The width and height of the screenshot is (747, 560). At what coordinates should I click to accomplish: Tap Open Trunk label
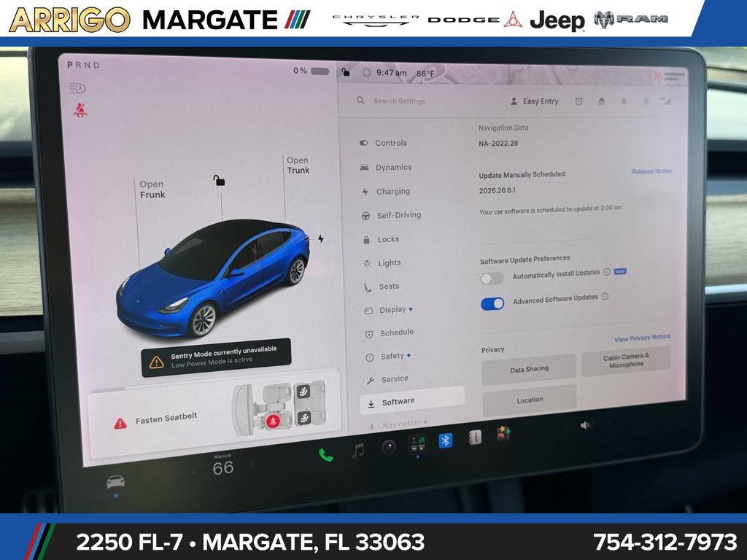298,166
